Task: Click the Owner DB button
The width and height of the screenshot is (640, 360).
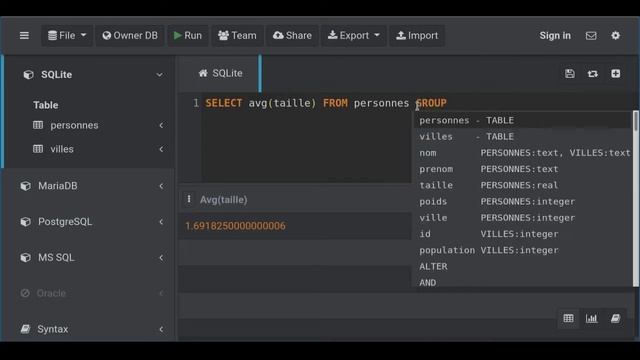Action: (130, 36)
